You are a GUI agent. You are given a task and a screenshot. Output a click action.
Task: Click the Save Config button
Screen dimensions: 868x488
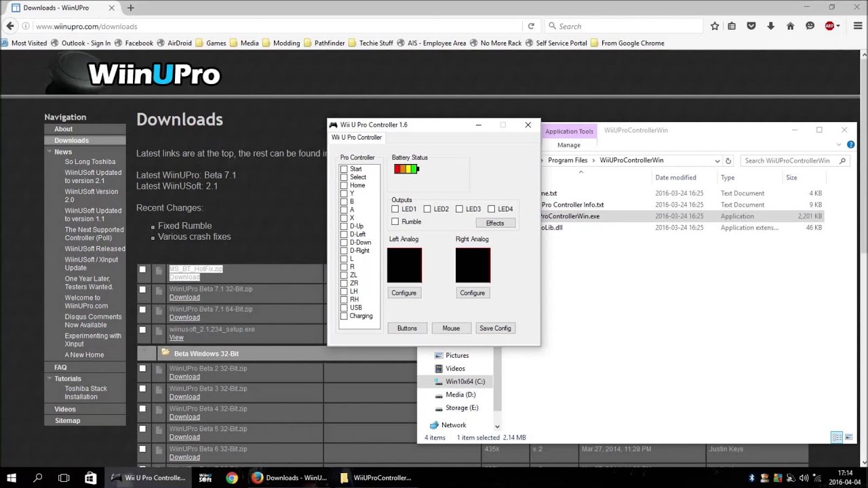[x=495, y=328]
